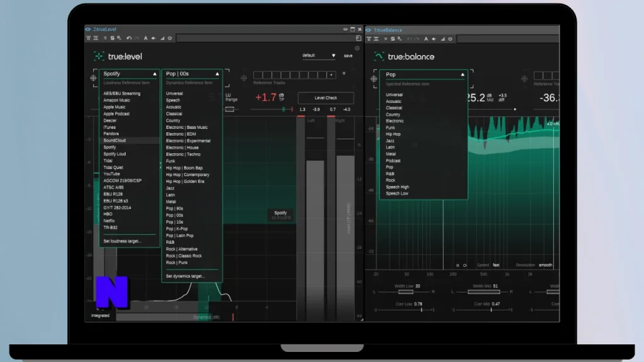Click the Level Check button
Screen dimensions: 644x362
pos(326,98)
